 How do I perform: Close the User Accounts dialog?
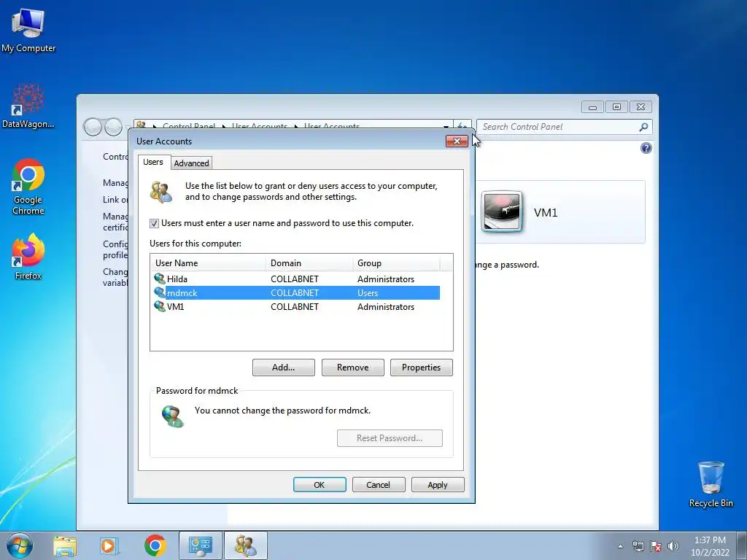tap(457, 141)
